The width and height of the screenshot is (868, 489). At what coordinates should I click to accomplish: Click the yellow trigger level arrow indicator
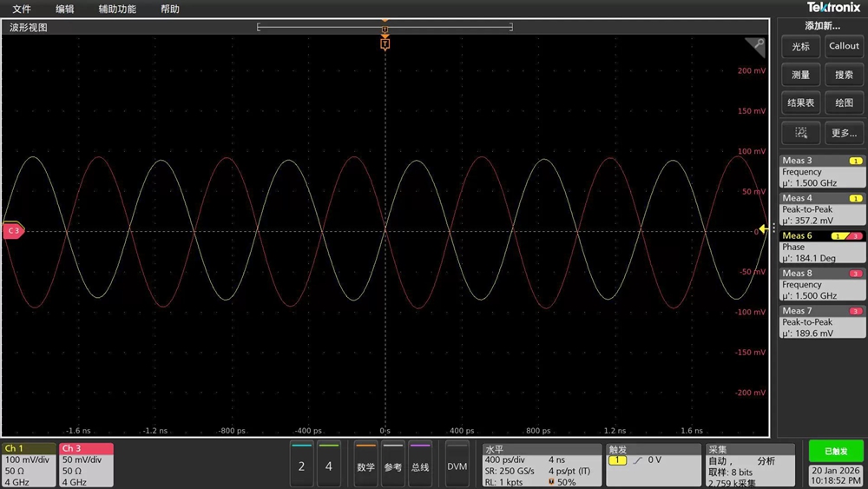[762, 229]
